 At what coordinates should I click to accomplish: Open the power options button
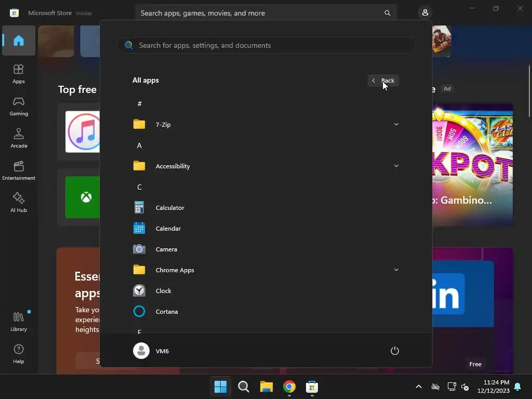(x=395, y=351)
